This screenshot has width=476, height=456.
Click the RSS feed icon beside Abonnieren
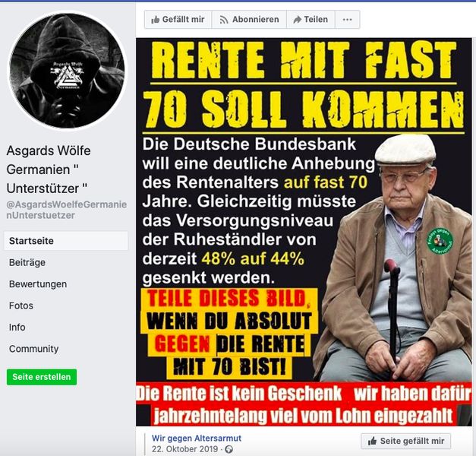[224, 20]
